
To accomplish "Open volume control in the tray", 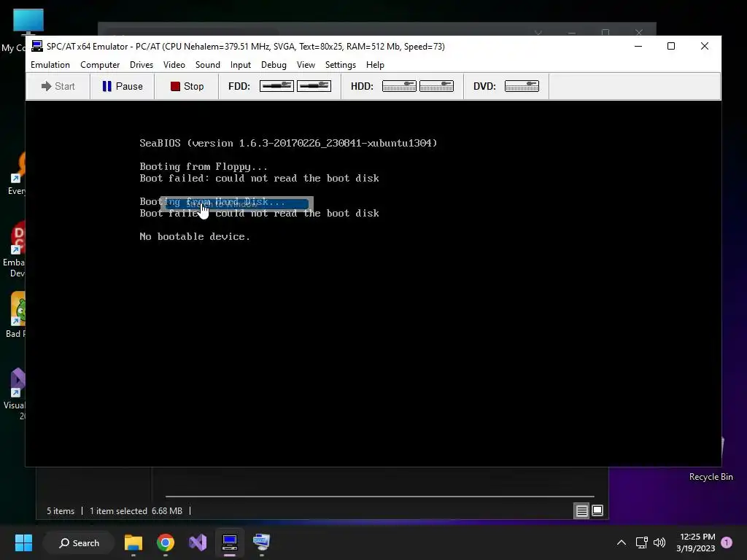I will click(x=659, y=542).
